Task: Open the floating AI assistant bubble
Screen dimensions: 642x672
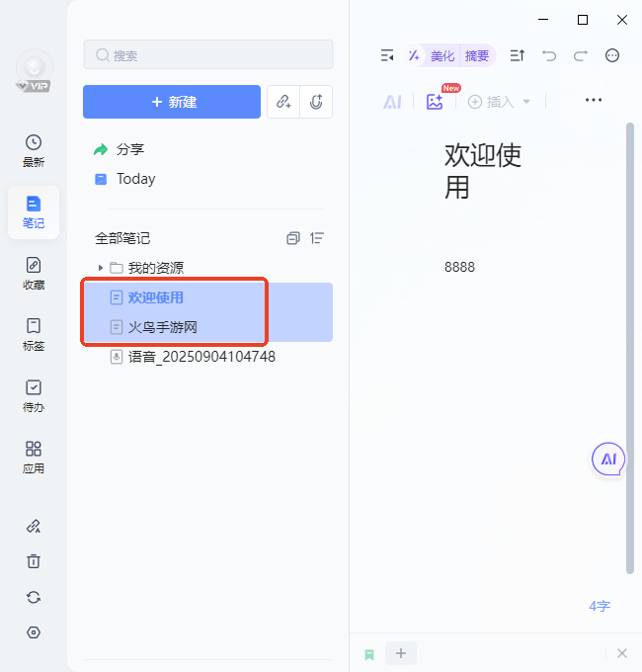Action: point(608,460)
